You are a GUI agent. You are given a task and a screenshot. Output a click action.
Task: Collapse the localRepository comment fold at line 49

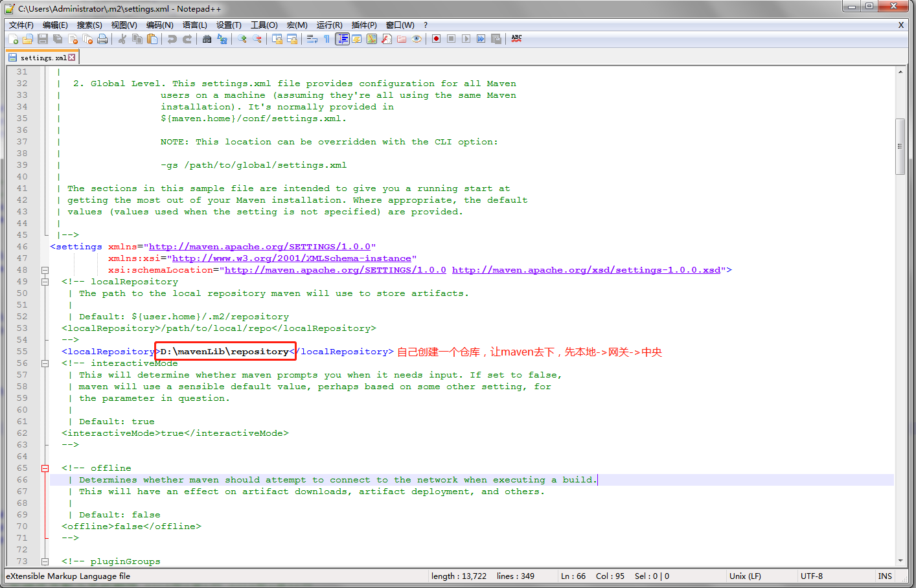[45, 282]
